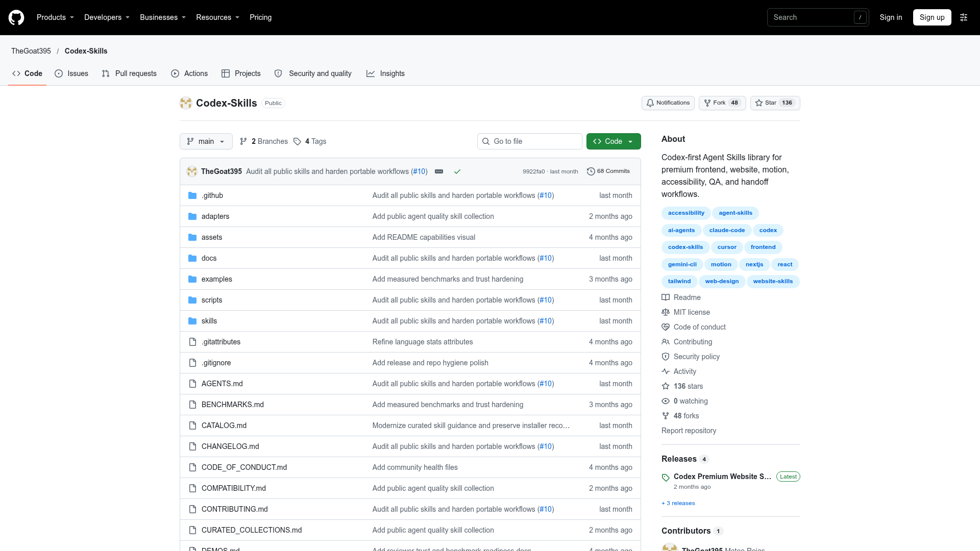Open the .github folder icon

192,195
